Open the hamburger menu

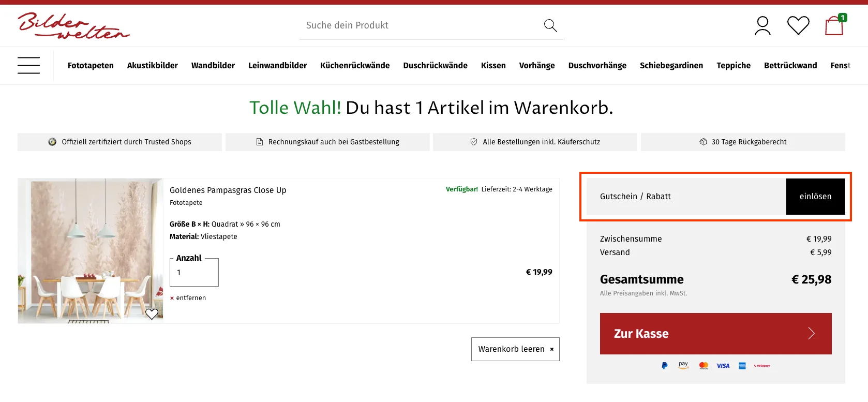pyautogui.click(x=28, y=65)
